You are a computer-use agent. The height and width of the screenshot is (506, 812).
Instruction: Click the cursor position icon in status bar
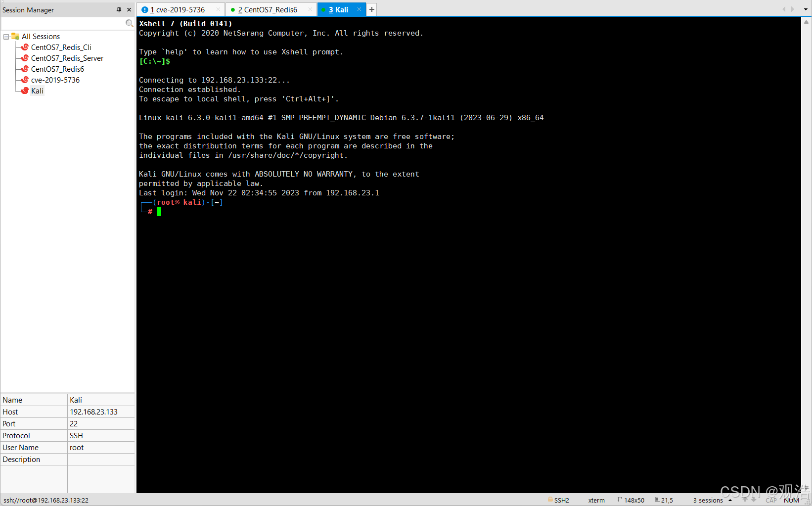657,500
